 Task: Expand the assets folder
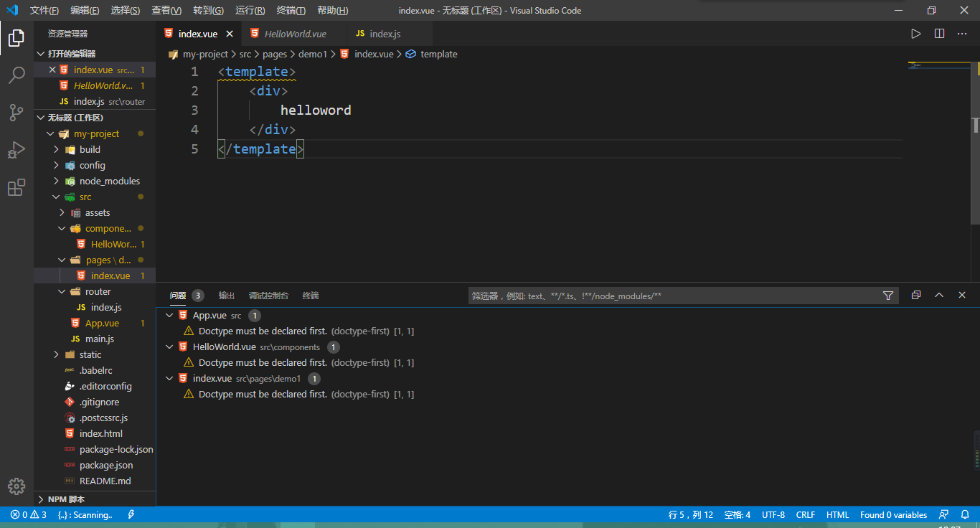95,212
